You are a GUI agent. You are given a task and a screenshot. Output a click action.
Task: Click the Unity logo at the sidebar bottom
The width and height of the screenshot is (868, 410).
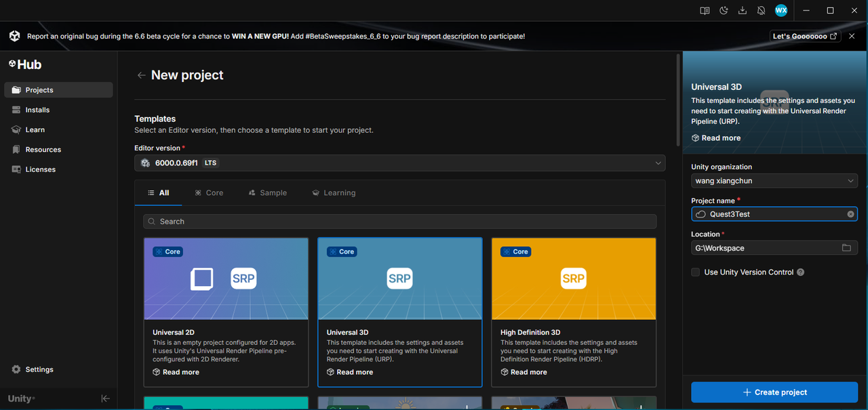pos(21,398)
